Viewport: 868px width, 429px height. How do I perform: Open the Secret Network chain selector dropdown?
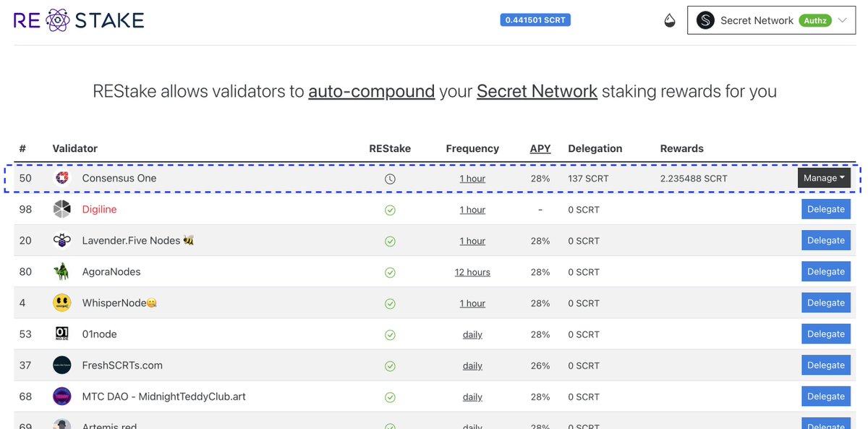click(x=771, y=20)
